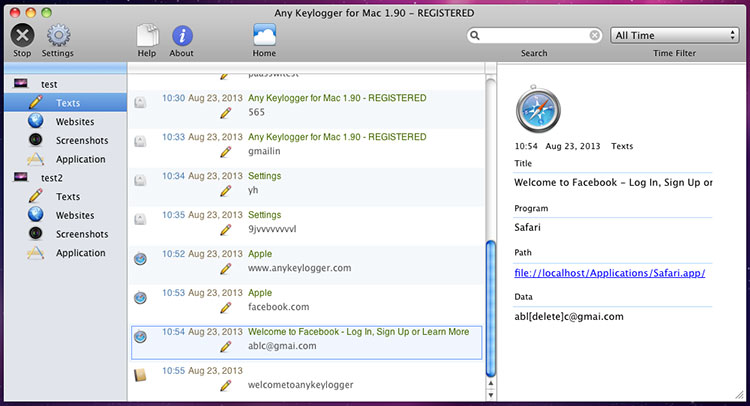
Task: Click camera icon of Screenshots under test
Action: coord(35,140)
